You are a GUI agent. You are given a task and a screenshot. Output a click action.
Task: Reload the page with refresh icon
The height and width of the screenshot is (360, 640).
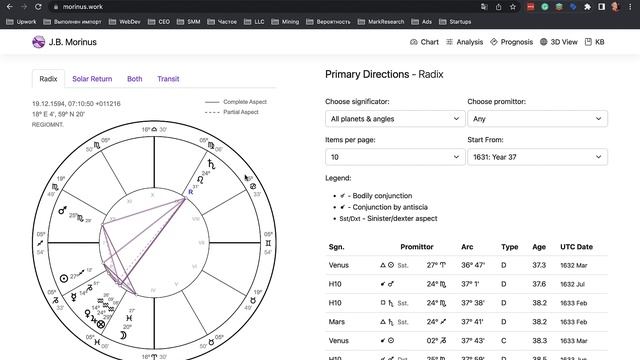(38, 7)
